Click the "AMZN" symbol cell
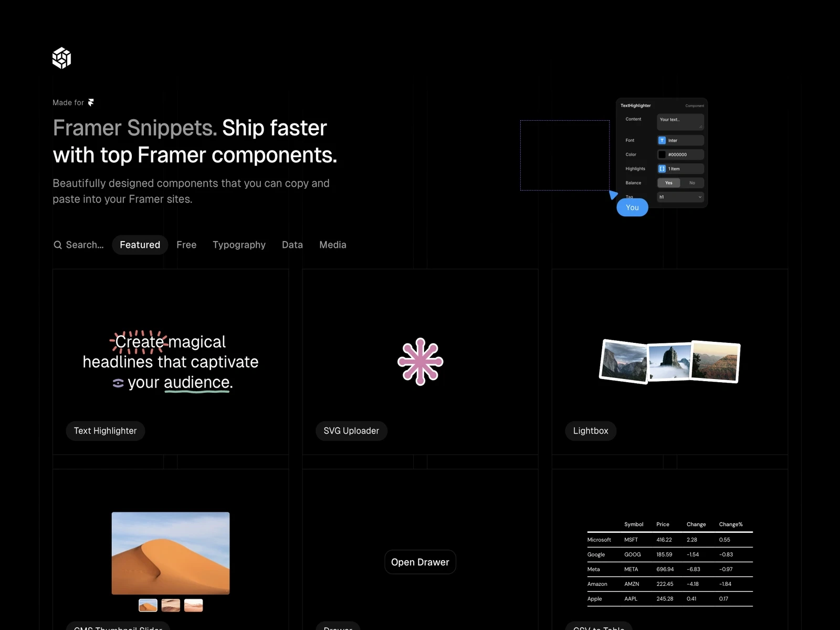 (632, 584)
